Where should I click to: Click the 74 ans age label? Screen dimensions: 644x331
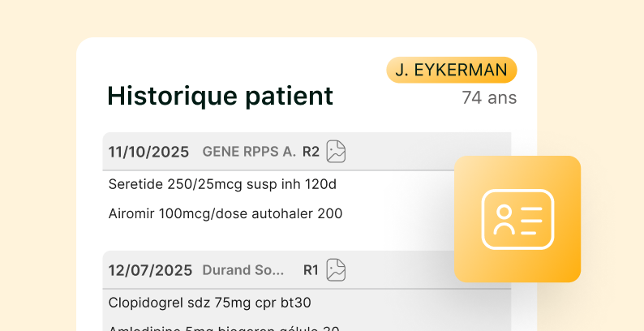pyautogui.click(x=489, y=98)
